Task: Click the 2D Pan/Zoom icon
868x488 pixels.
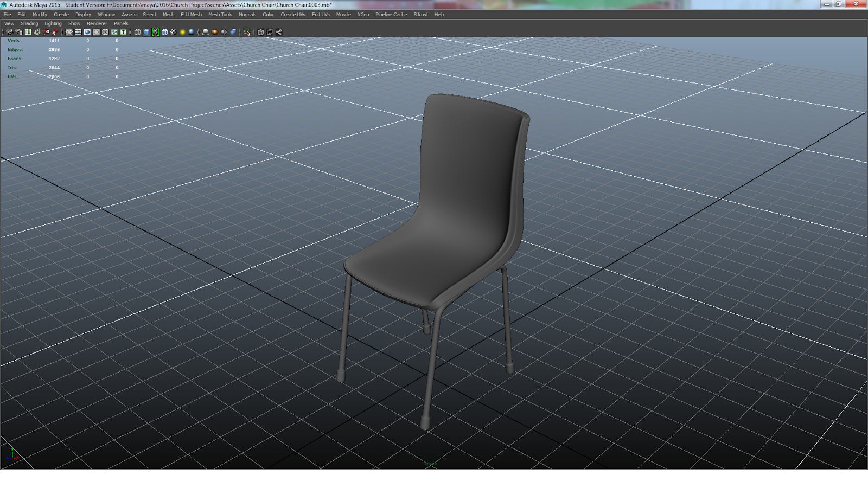Action: point(46,32)
